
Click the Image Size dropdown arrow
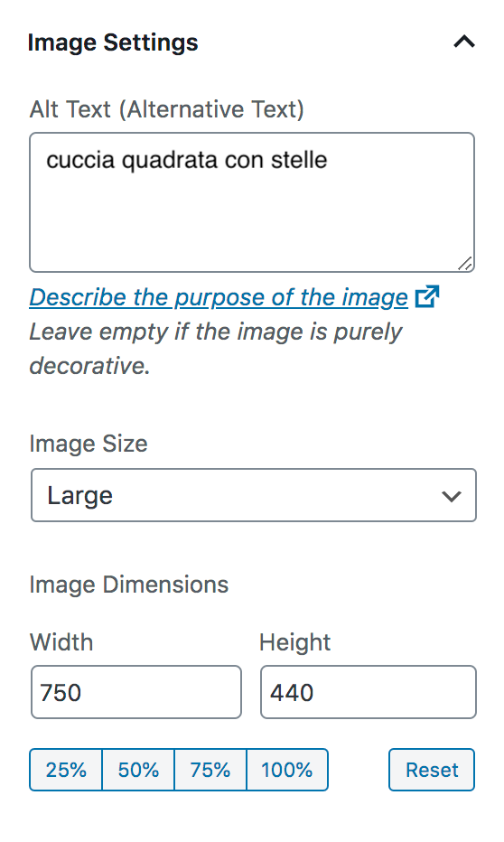pos(452,496)
